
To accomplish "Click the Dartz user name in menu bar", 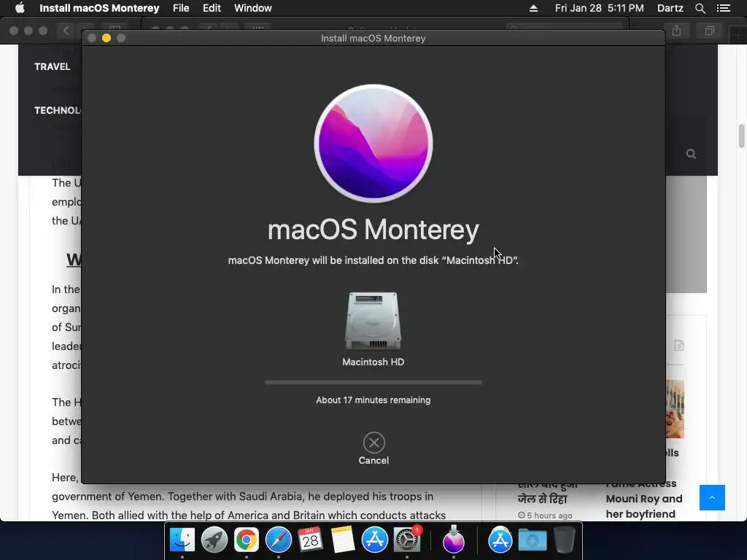I will point(670,8).
